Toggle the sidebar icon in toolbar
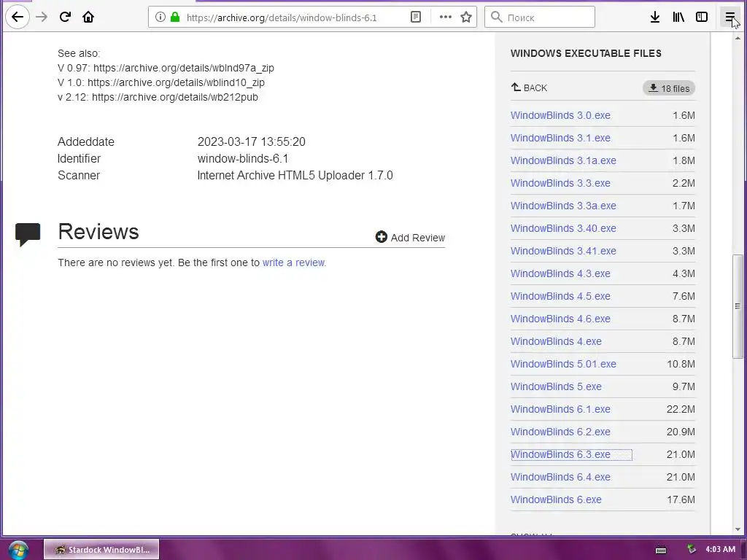This screenshot has width=747, height=560. click(x=702, y=17)
